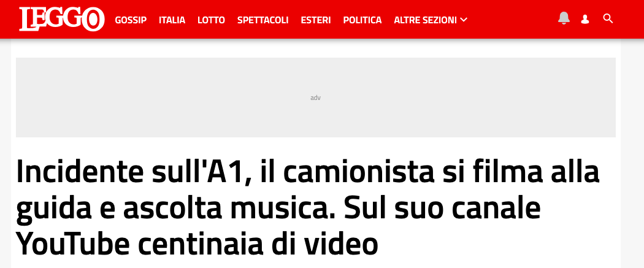Viewport: 644px width, 268px height.
Task: Open the ALTRE SEZIONI menu label
Action: tap(425, 20)
